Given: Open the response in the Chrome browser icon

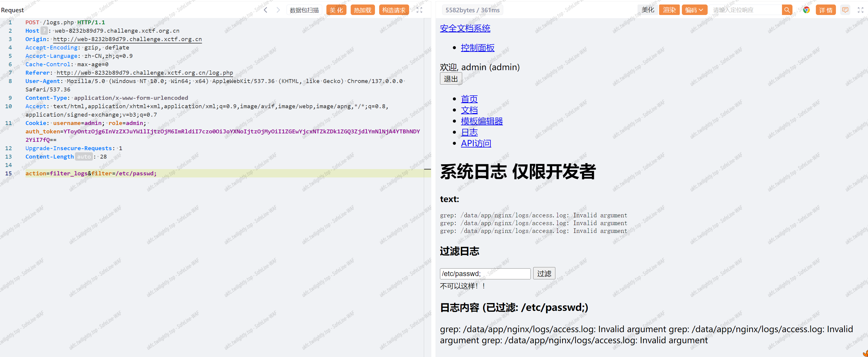Looking at the screenshot, I should coord(806,10).
